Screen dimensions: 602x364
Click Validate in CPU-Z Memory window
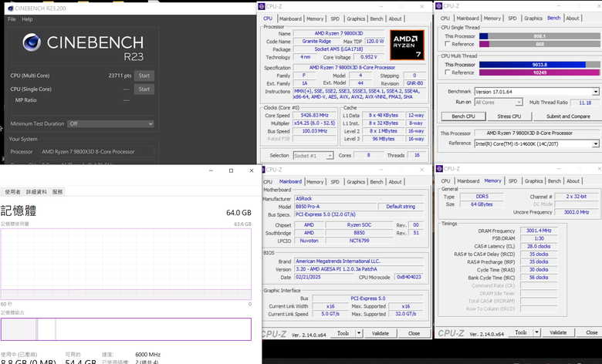point(558,332)
